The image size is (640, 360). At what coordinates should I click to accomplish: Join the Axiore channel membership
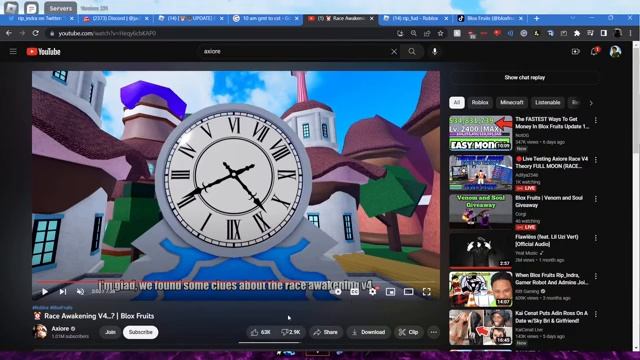pos(110,332)
